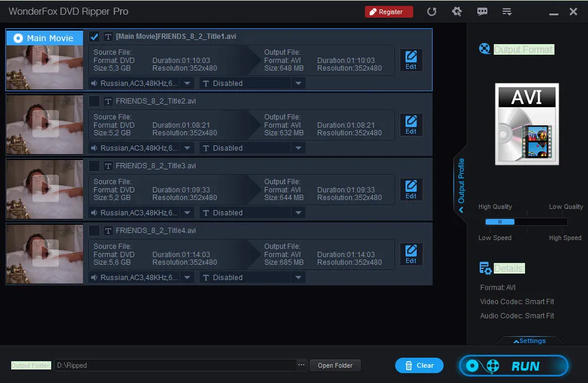Open audio track dropdown for Title1
Viewport: 588px width, 383px height.
tap(187, 84)
